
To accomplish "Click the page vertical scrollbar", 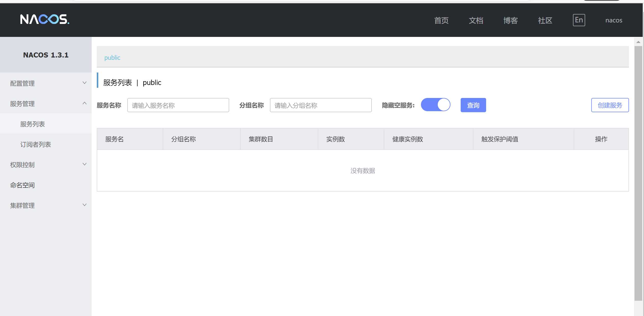I will tap(638, 173).
